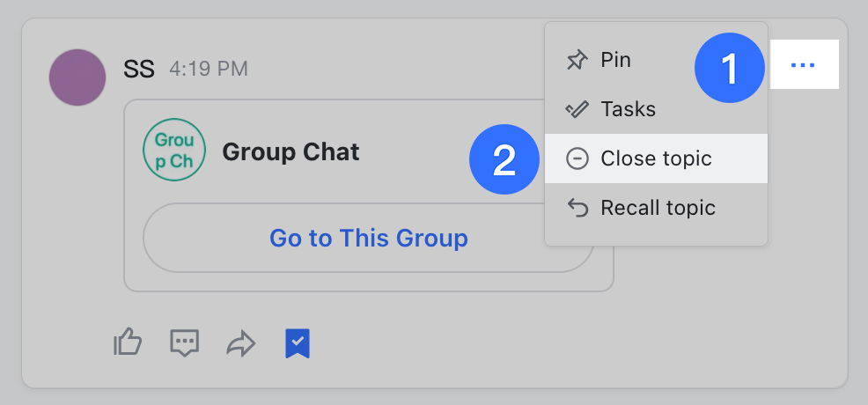Click the green Group Chat avatar
This screenshot has height=405, width=868.
point(174,151)
